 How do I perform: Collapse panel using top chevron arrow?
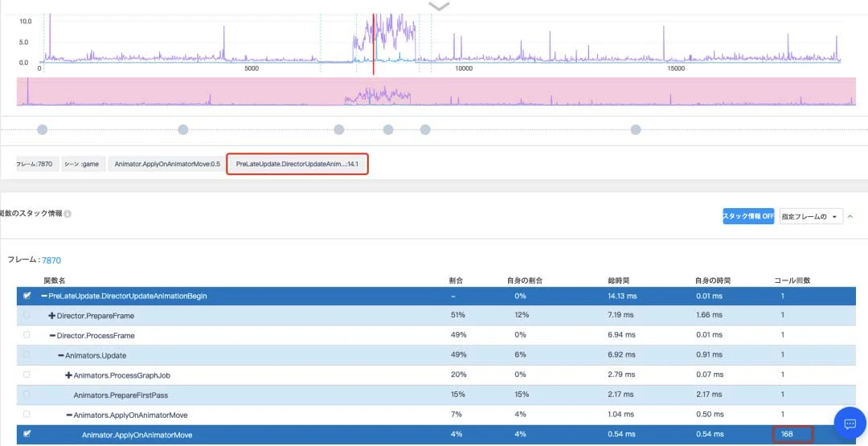click(x=439, y=6)
